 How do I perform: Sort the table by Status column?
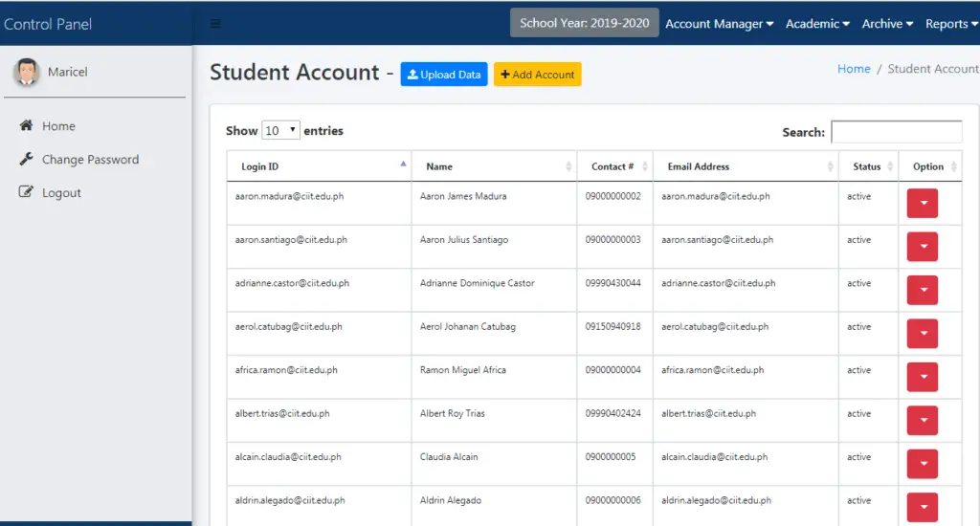(867, 166)
